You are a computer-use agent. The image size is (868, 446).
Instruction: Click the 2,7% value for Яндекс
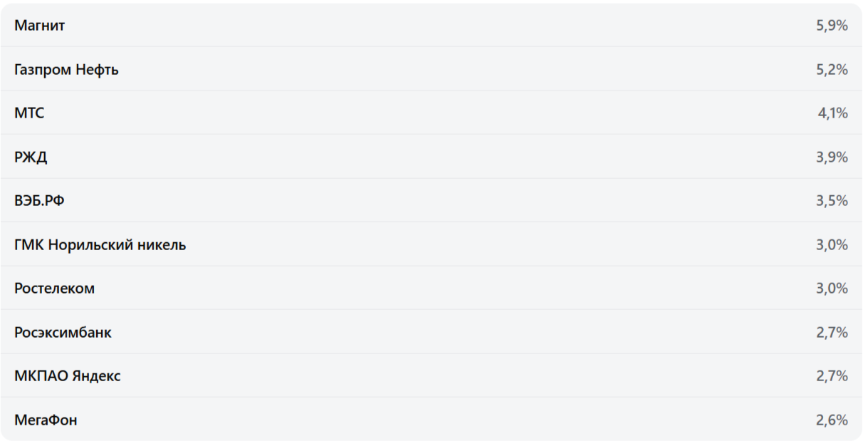[x=832, y=376]
